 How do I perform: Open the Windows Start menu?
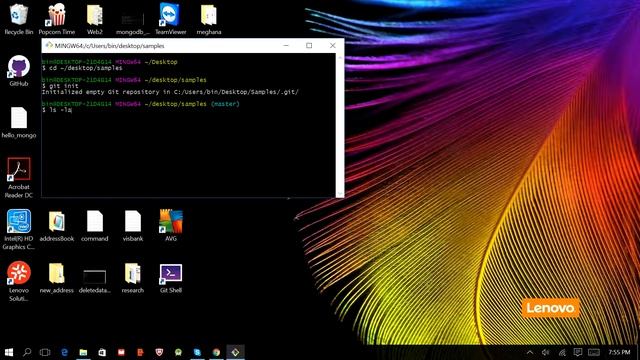pos(9,352)
